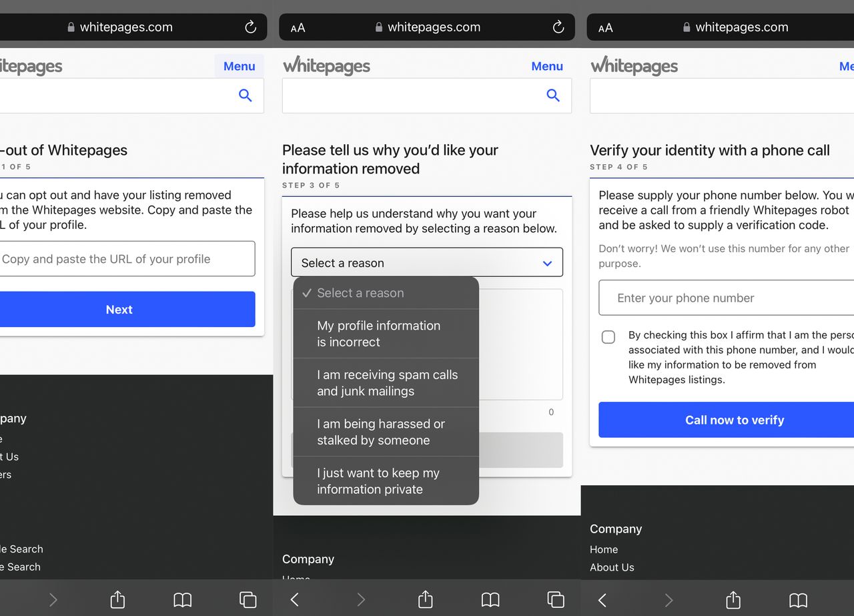Screen dimensions: 854x616
Task: Tap the forward arrow on the step 4 screen
Action: pos(669,600)
